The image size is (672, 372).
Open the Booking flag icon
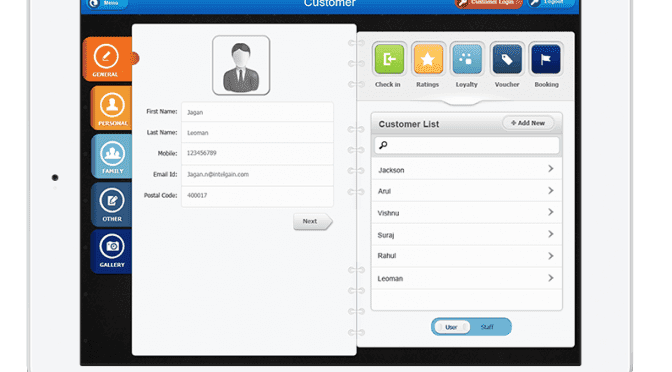click(x=546, y=59)
